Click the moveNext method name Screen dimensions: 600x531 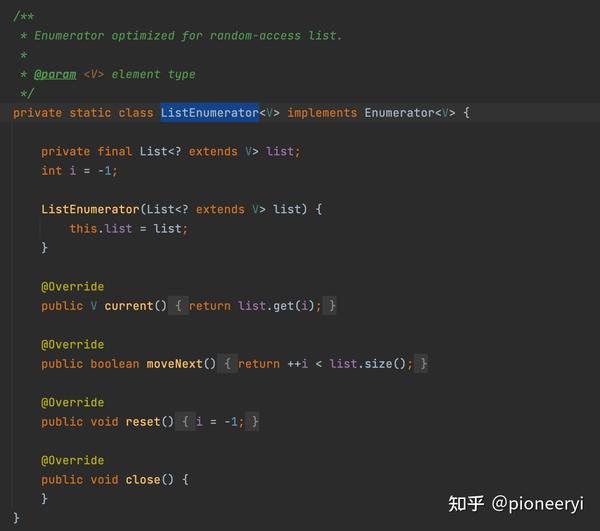174,363
